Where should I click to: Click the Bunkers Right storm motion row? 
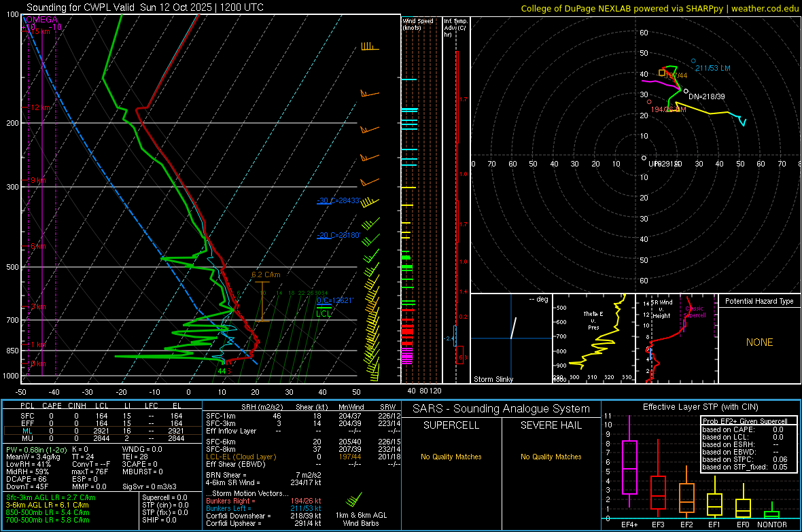(264, 501)
